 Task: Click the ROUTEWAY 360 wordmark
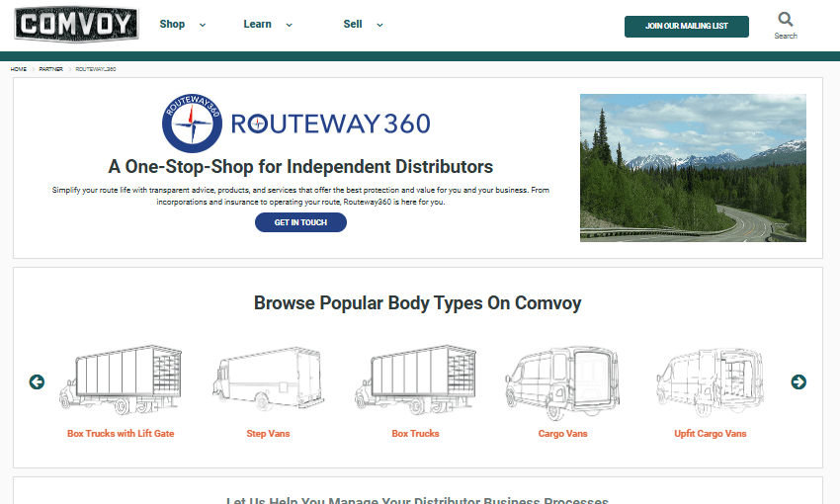330,124
